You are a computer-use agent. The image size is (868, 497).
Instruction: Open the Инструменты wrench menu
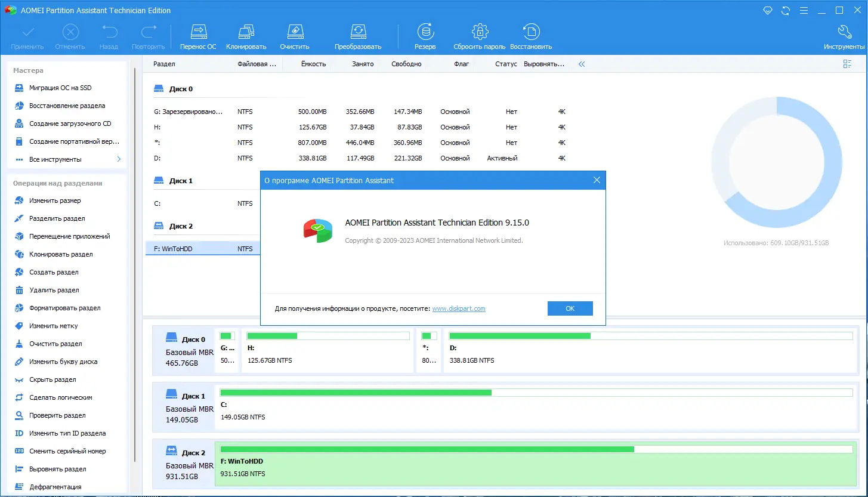click(844, 35)
